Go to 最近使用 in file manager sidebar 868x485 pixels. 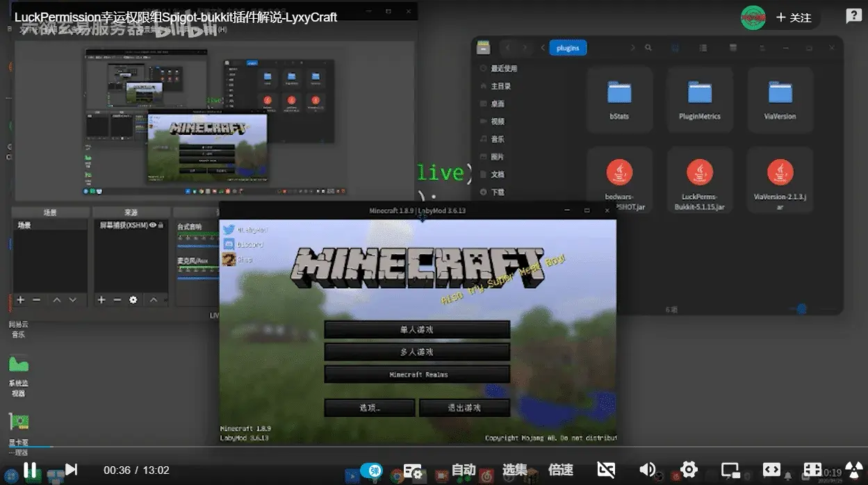pyautogui.click(x=499, y=69)
